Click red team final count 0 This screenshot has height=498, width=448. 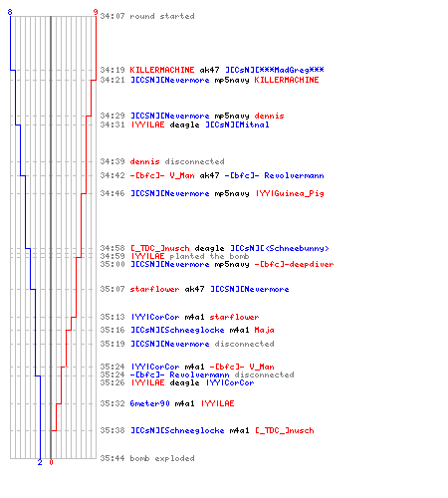[51, 462]
